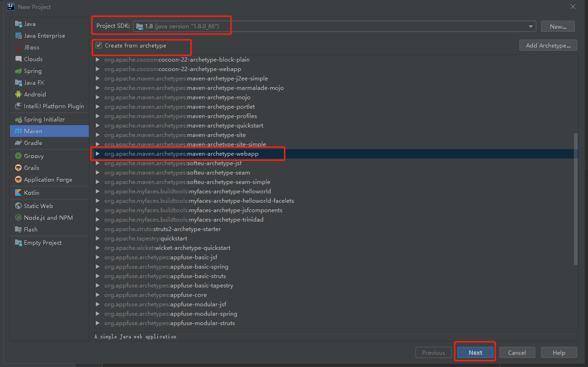This screenshot has height=367, width=588.
Task: Expand myfaces-archetype-helloworld node
Action: [98, 191]
